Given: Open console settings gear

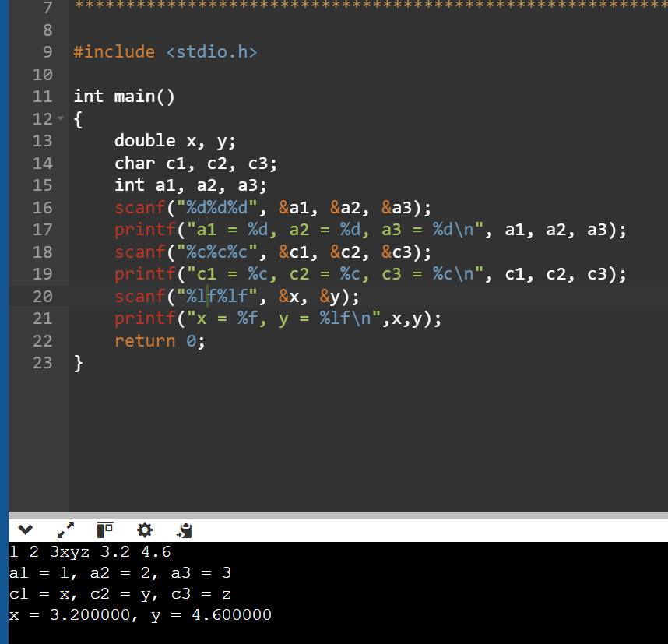Looking at the screenshot, I should click(144, 530).
